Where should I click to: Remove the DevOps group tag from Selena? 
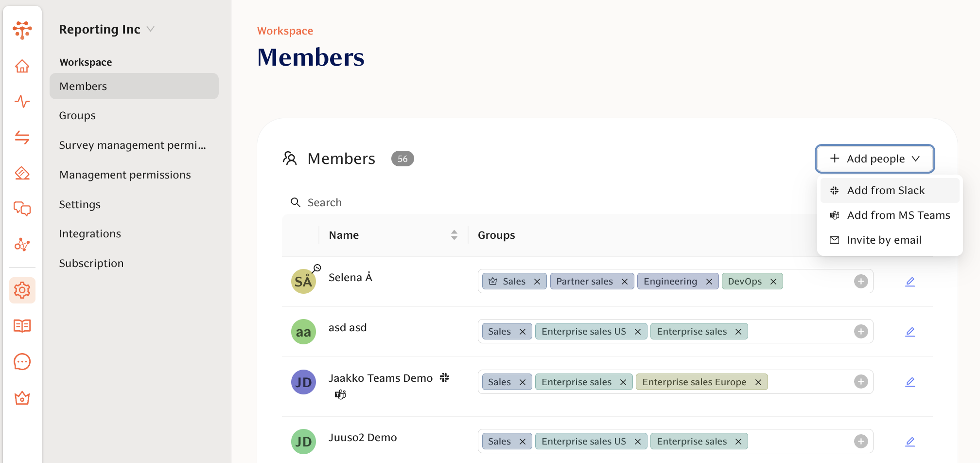(773, 281)
